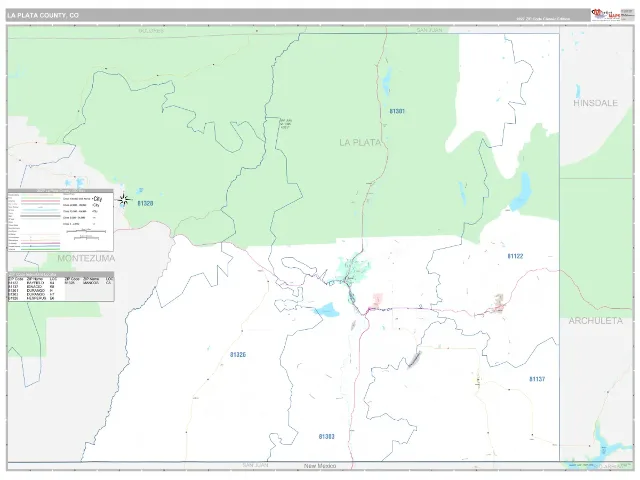
Task: Click the HESPERUS row in the ZIP table
Action: click(x=33, y=298)
